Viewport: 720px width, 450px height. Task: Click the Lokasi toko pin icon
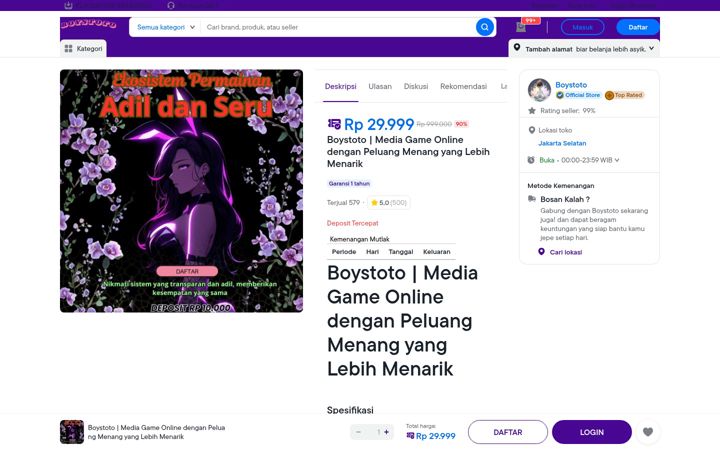coord(532,130)
